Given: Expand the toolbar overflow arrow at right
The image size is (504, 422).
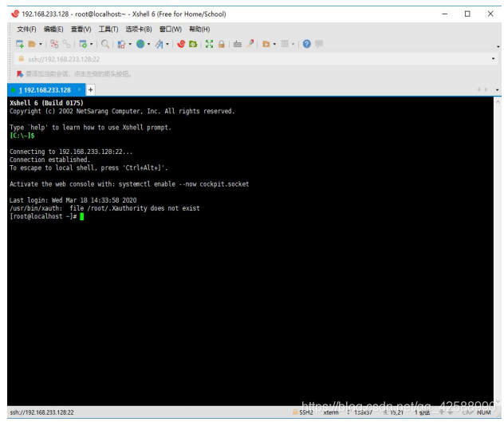Looking at the screenshot, I should click(x=498, y=46).
